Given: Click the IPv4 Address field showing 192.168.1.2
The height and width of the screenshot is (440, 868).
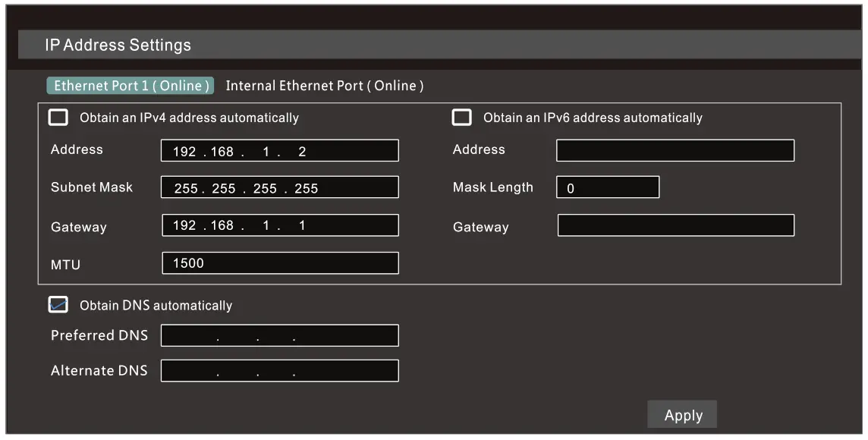Looking at the screenshot, I should pyautogui.click(x=279, y=149).
